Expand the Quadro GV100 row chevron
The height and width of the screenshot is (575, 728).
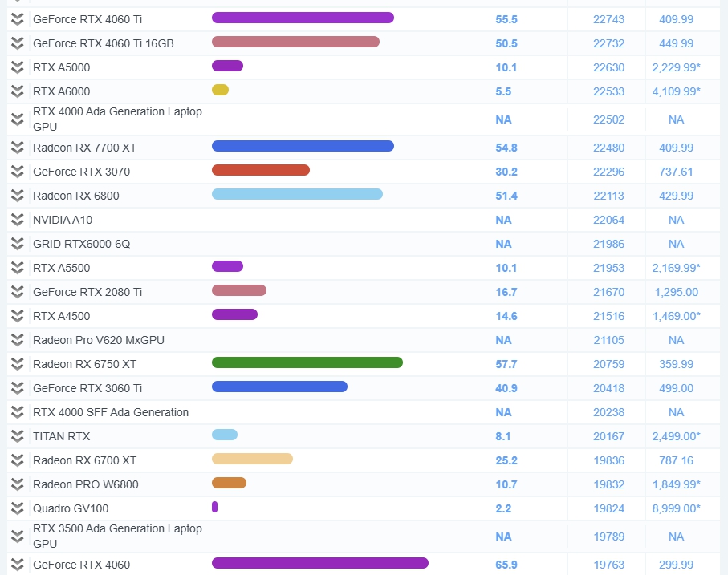click(x=17, y=509)
